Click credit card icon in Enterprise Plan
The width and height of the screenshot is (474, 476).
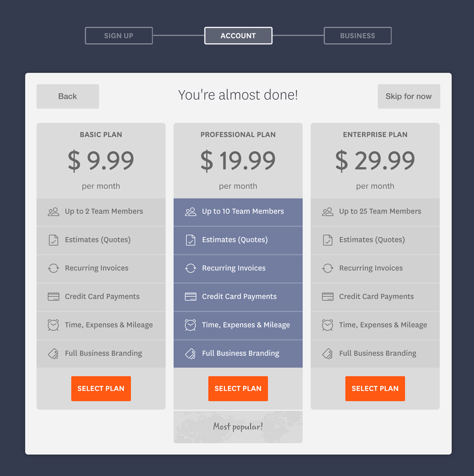point(328,296)
